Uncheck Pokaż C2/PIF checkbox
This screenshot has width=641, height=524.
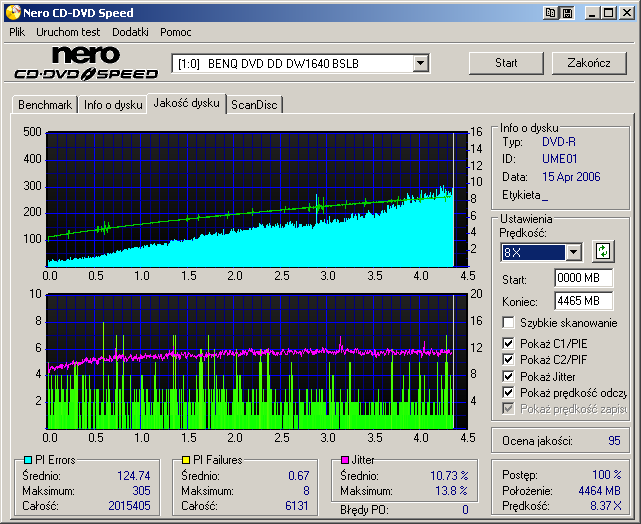click(x=508, y=360)
